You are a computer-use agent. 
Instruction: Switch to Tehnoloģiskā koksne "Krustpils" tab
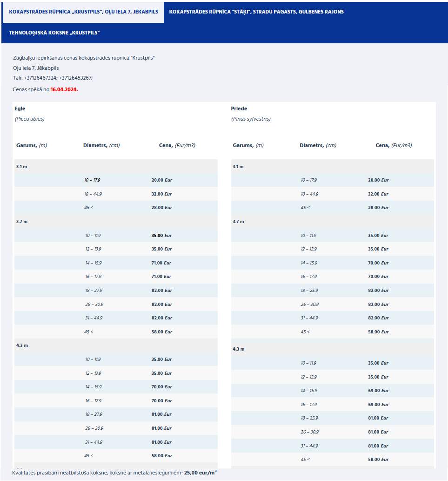[54, 33]
